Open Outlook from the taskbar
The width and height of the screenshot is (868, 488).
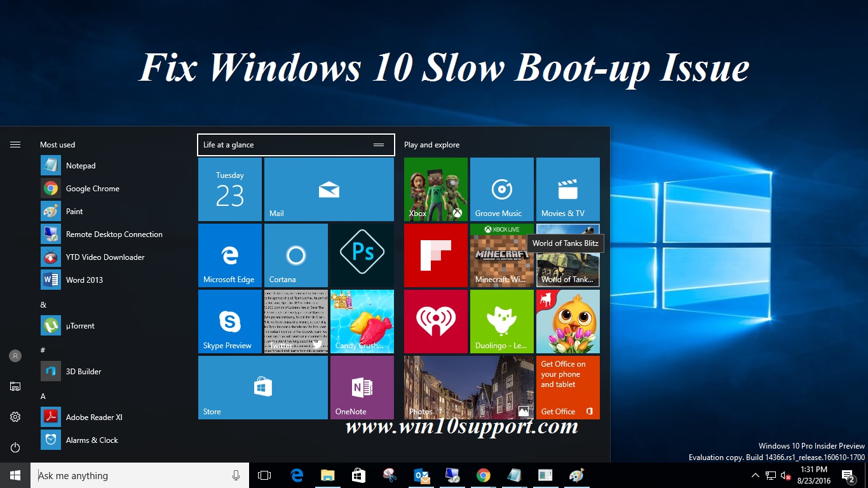click(x=421, y=475)
